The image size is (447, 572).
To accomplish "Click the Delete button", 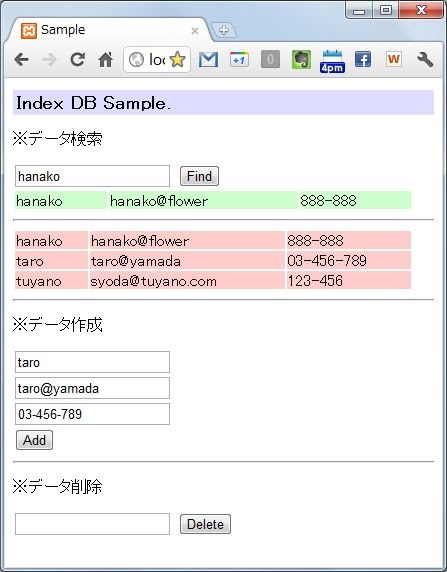I will coord(205,524).
